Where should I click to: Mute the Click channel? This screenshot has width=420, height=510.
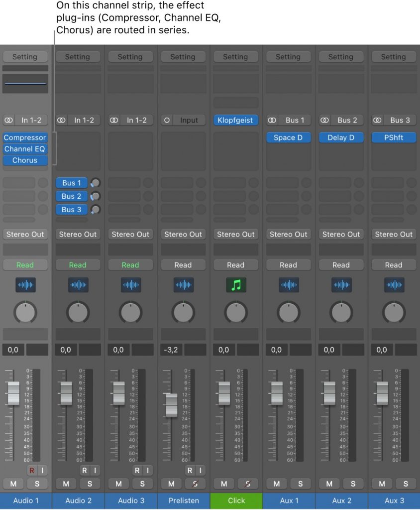pyautogui.click(x=224, y=484)
